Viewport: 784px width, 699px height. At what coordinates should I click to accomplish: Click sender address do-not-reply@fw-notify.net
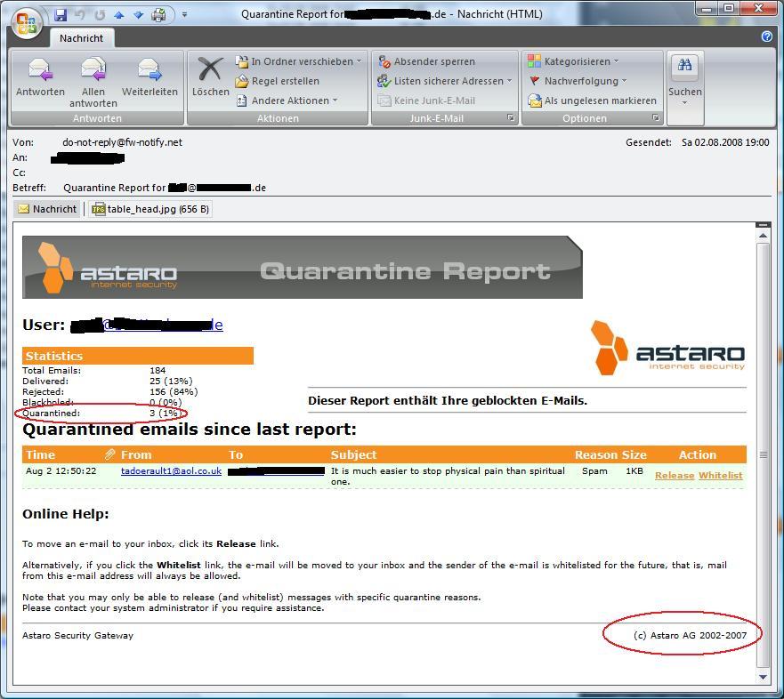(x=122, y=142)
